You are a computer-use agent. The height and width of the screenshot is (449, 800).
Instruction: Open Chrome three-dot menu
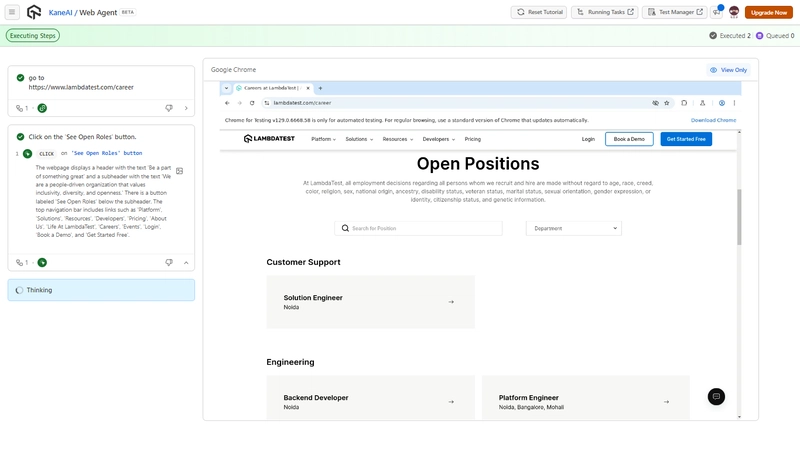click(x=735, y=103)
